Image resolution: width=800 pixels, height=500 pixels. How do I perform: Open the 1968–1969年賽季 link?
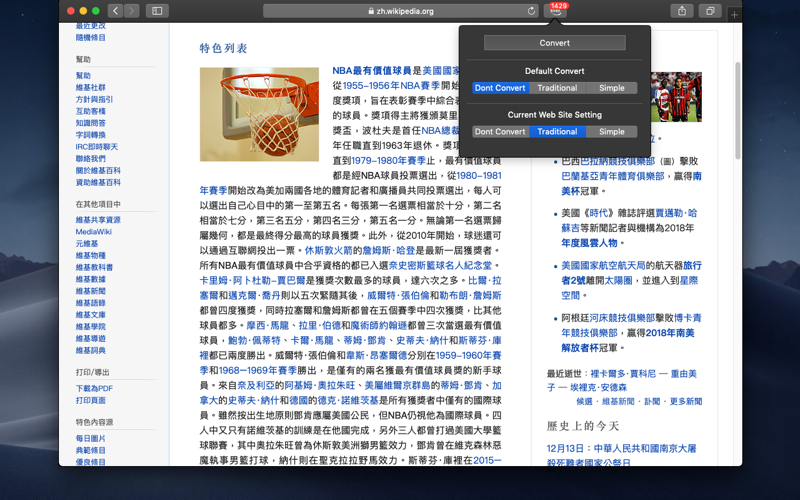tap(258, 370)
